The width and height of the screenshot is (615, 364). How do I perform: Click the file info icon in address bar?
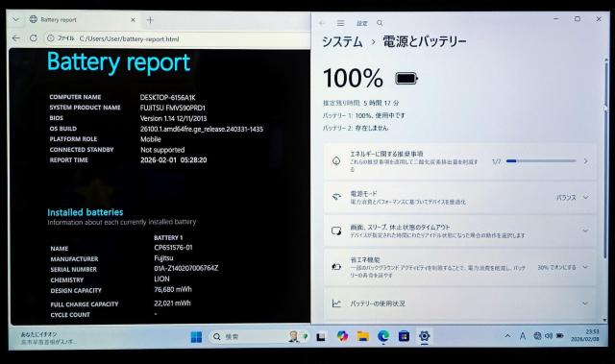[51, 38]
